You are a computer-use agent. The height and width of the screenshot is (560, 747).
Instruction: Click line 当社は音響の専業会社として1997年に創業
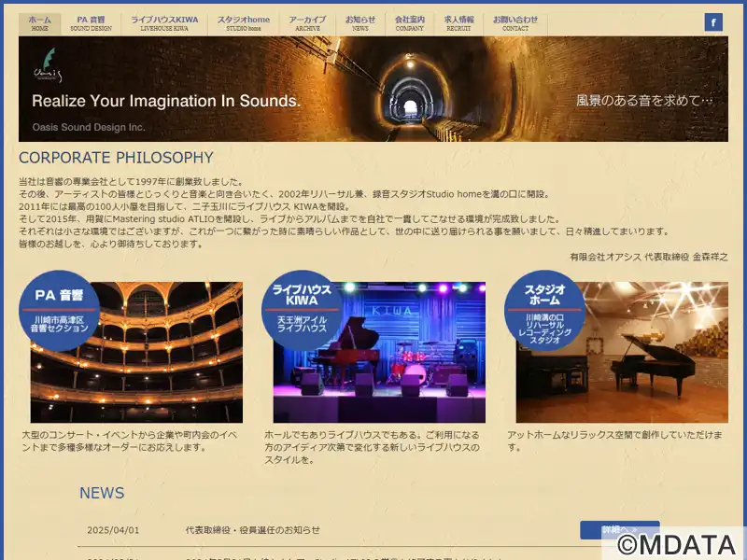pyautogui.click(x=132, y=181)
